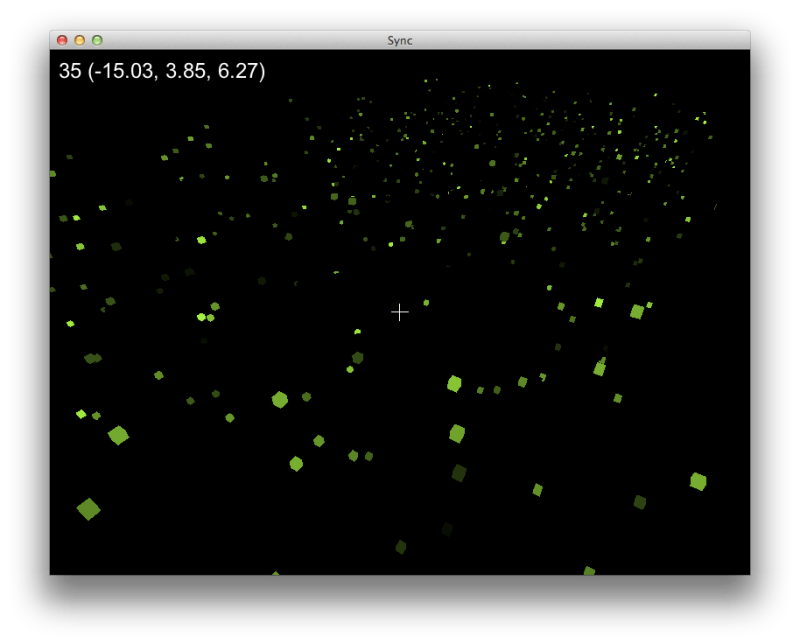The height and width of the screenshot is (644, 800).
Task: Click the bright green cube in the lower-middle area
Action: (455, 435)
